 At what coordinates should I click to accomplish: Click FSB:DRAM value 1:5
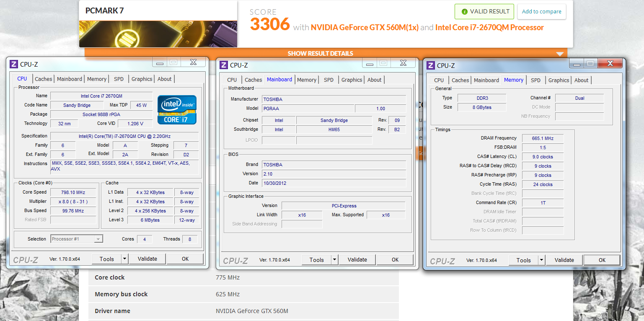pyautogui.click(x=543, y=148)
